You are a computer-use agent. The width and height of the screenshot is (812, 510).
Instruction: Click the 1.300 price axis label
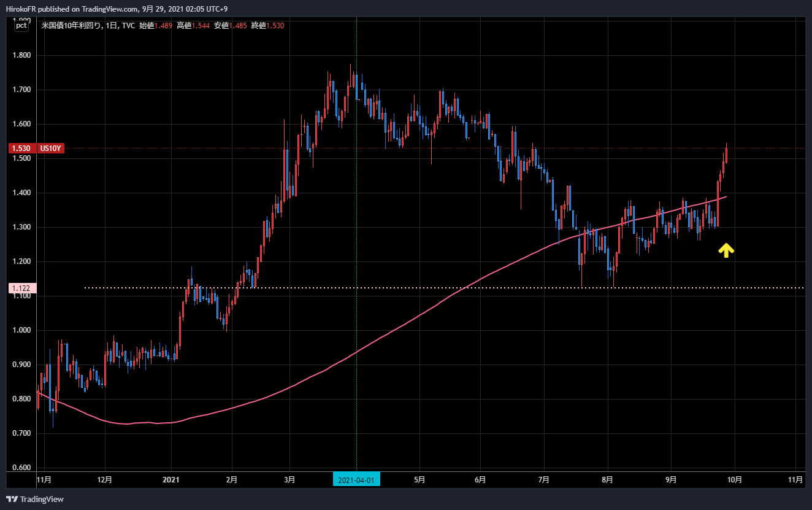[21, 227]
